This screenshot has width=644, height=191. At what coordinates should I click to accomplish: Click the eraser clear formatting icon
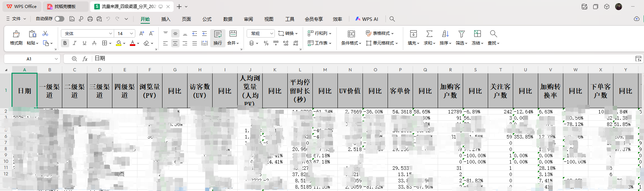point(146,43)
